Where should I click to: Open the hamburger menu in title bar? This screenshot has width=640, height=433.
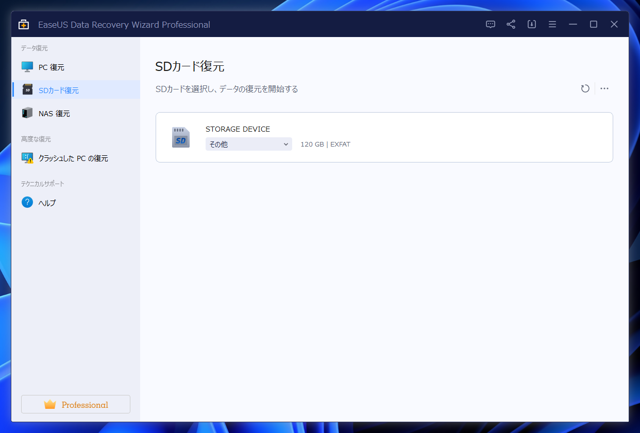pyautogui.click(x=552, y=24)
